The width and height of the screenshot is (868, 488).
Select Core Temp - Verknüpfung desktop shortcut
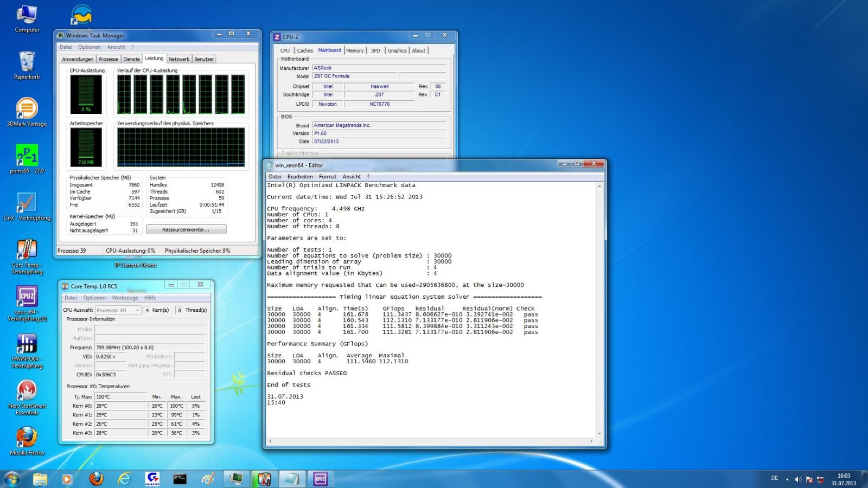pos(27,257)
